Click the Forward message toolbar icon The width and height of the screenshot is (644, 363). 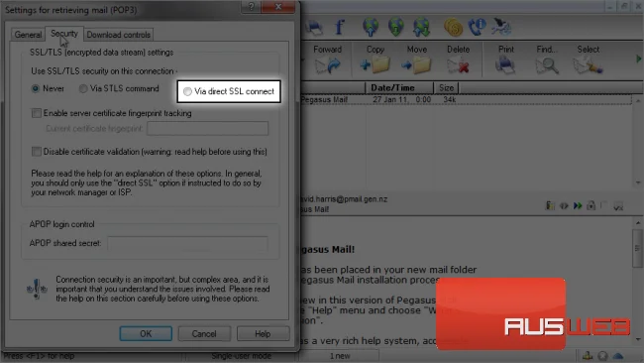click(x=327, y=65)
